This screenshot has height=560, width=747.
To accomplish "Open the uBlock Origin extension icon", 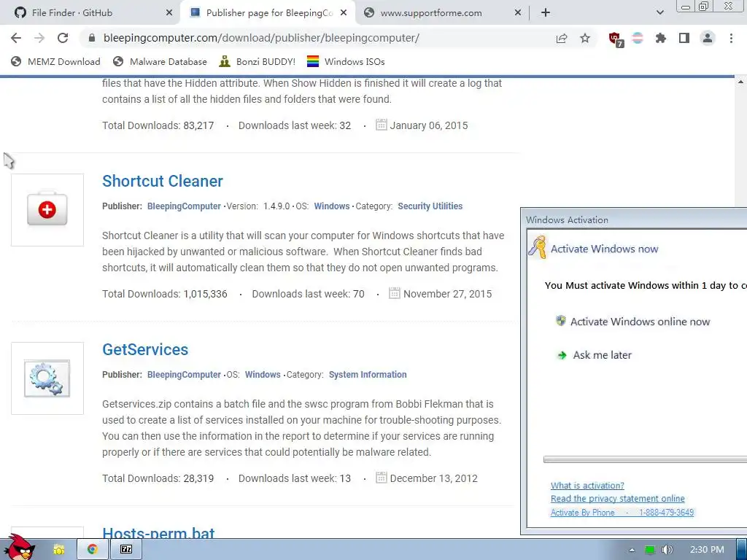I will coord(616,39).
